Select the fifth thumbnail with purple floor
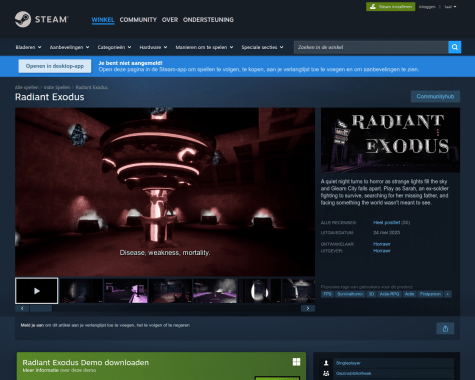The width and height of the screenshot is (475, 380). coord(215,291)
